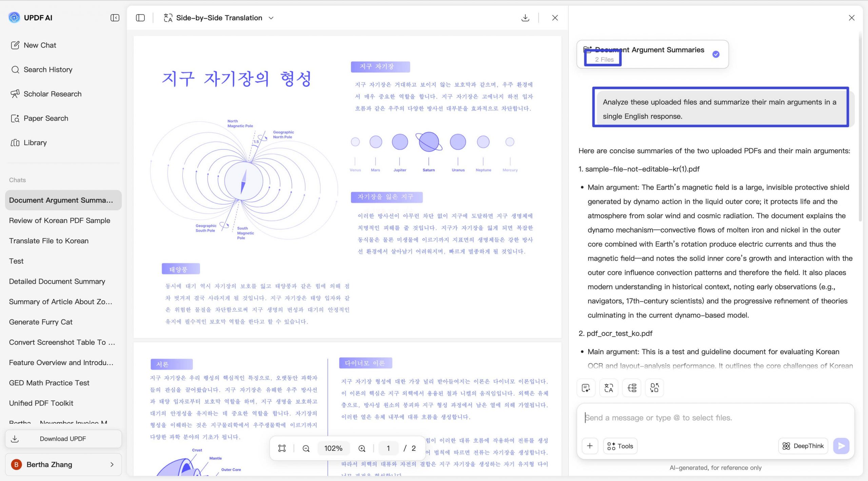The image size is (868, 481).
Task: Open Feature Overview and Introdu... chat
Action: pos(63,363)
